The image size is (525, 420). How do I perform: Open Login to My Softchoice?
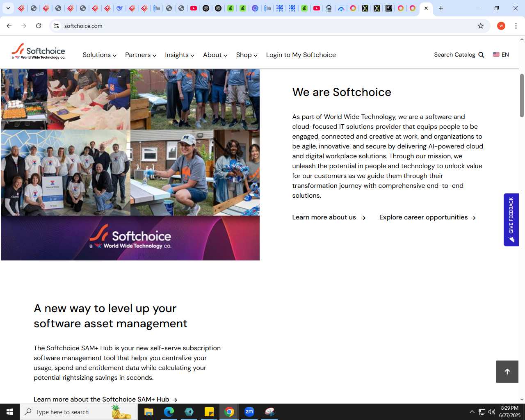coord(301,55)
